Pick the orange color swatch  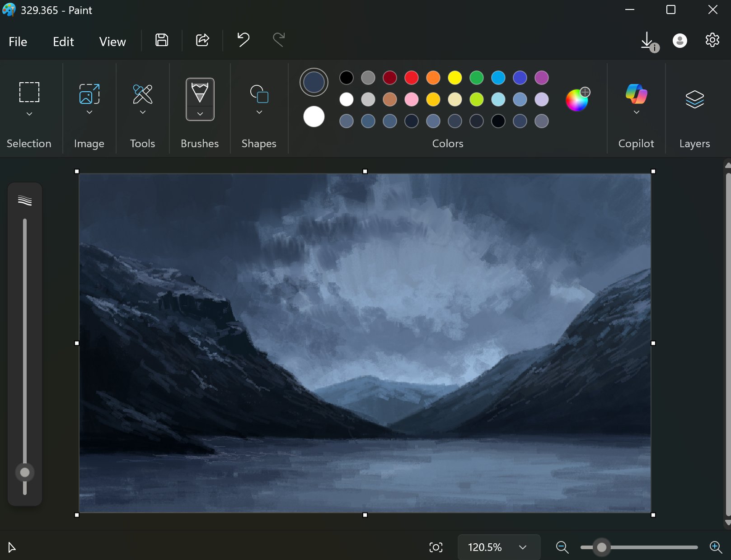(433, 78)
